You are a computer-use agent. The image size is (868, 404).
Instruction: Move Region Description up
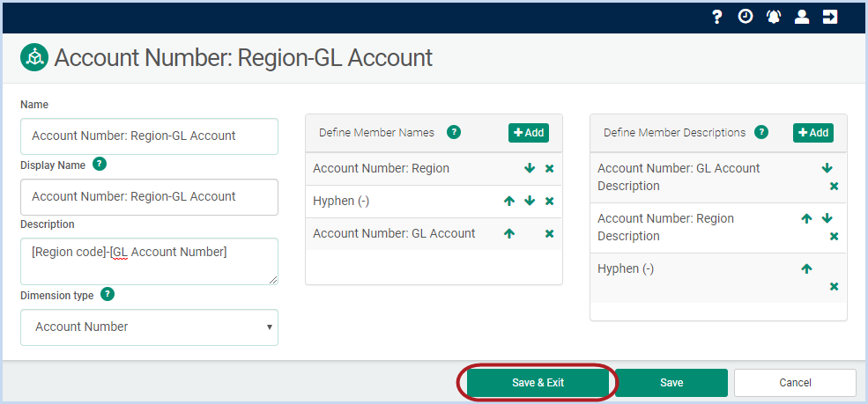tap(807, 218)
